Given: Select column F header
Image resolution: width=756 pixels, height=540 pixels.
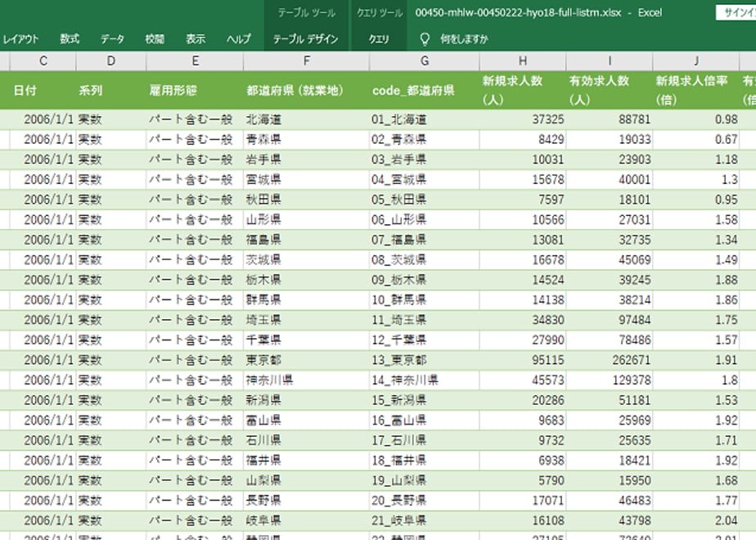Looking at the screenshot, I should pos(307,61).
